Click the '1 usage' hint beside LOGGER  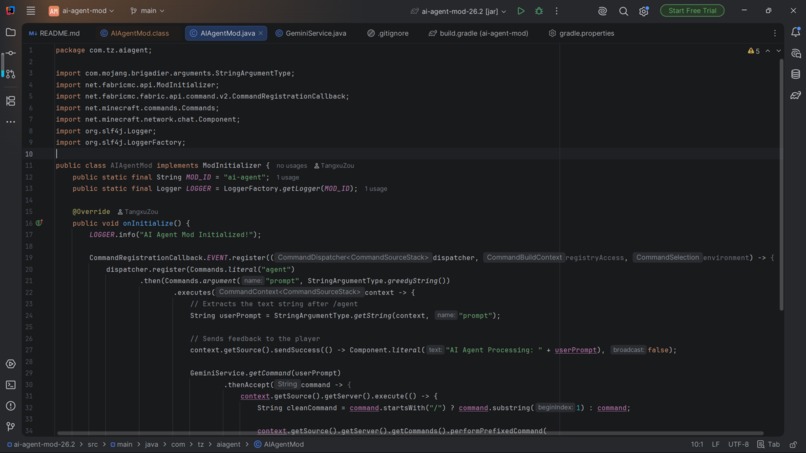pyautogui.click(x=376, y=189)
